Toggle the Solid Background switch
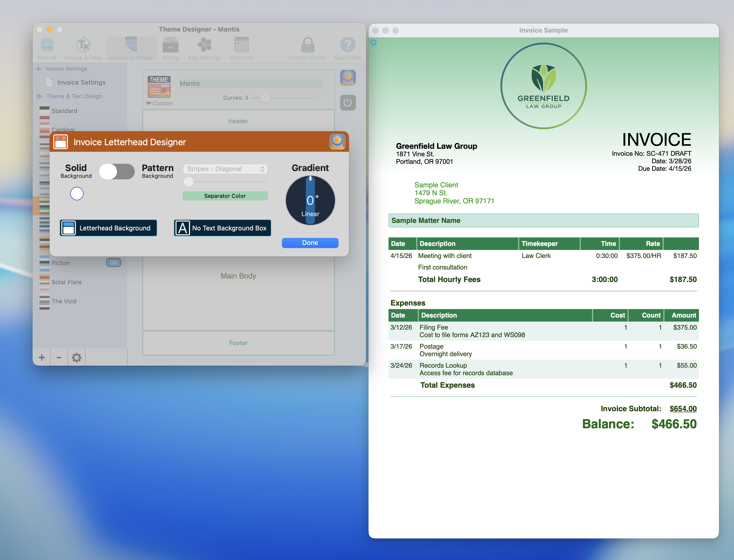The height and width of the screenshot is (560, 734). [117, 171]
